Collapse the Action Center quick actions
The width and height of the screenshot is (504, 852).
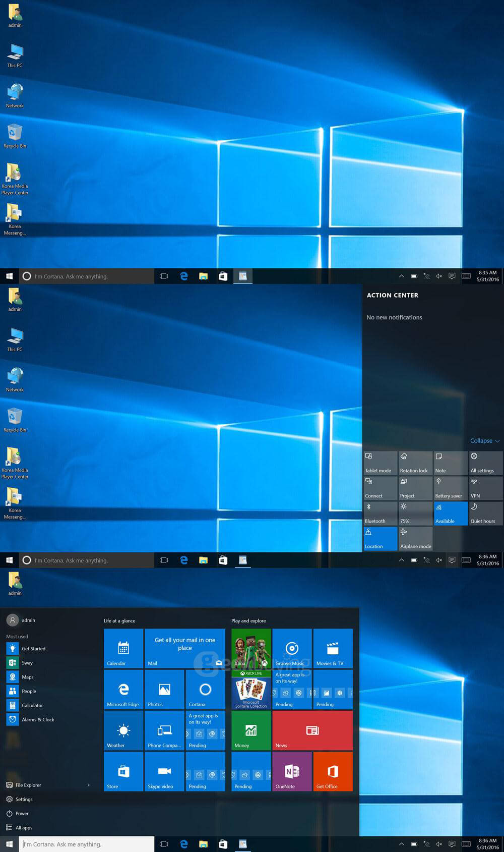[484, 441]
